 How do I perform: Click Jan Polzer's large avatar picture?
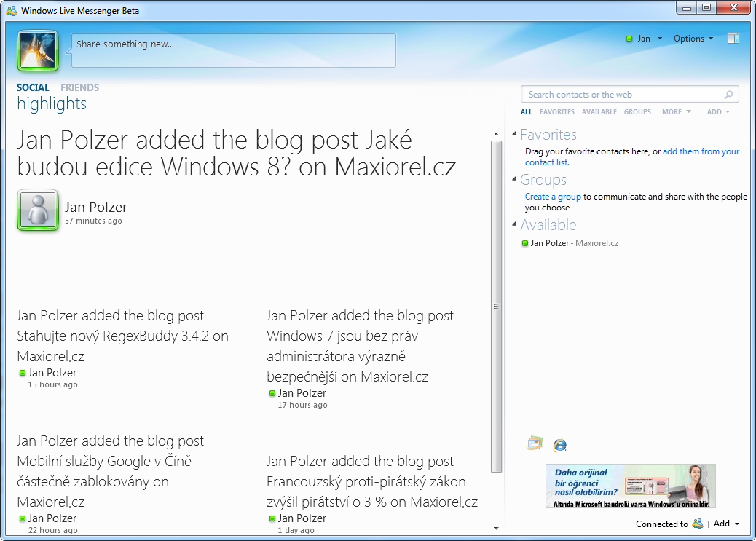(38, 210)
